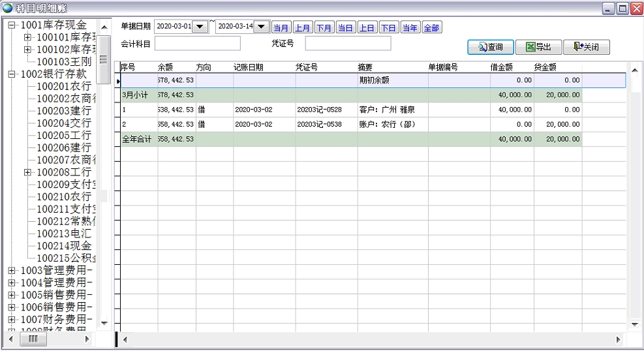
Task: Select 100201农行 in account tree
Action: (x=63, y=86)
